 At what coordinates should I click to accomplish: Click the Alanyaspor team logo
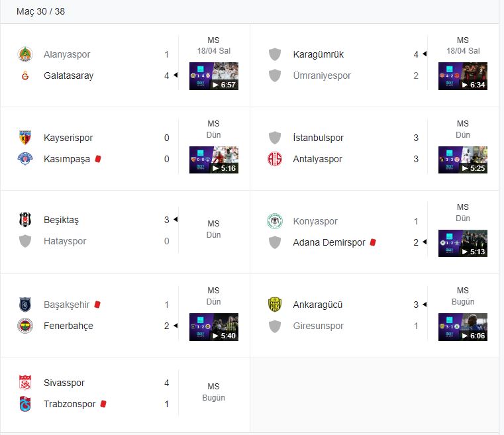[25, 54]
